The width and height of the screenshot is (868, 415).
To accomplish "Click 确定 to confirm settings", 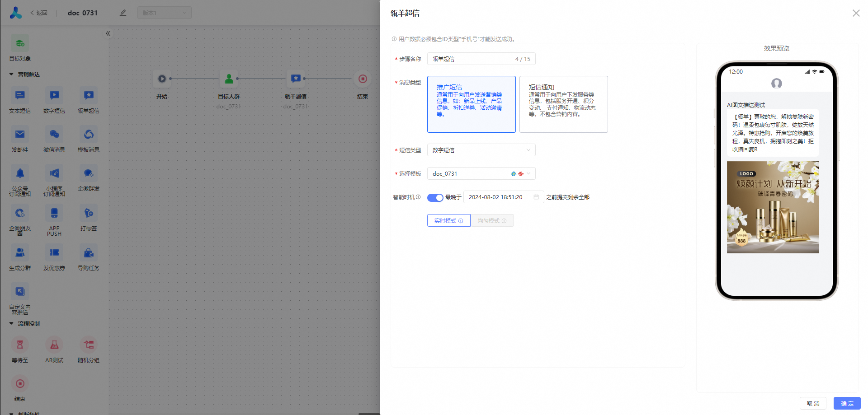I will (847, 403).
